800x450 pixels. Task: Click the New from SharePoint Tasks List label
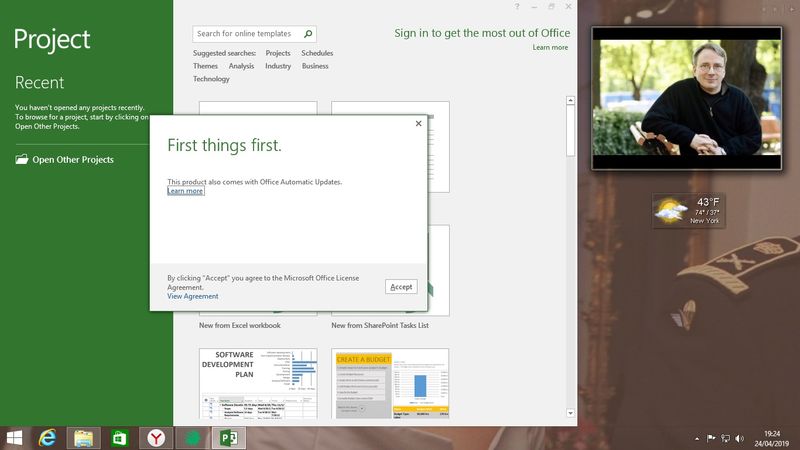[x=380, y=325]
